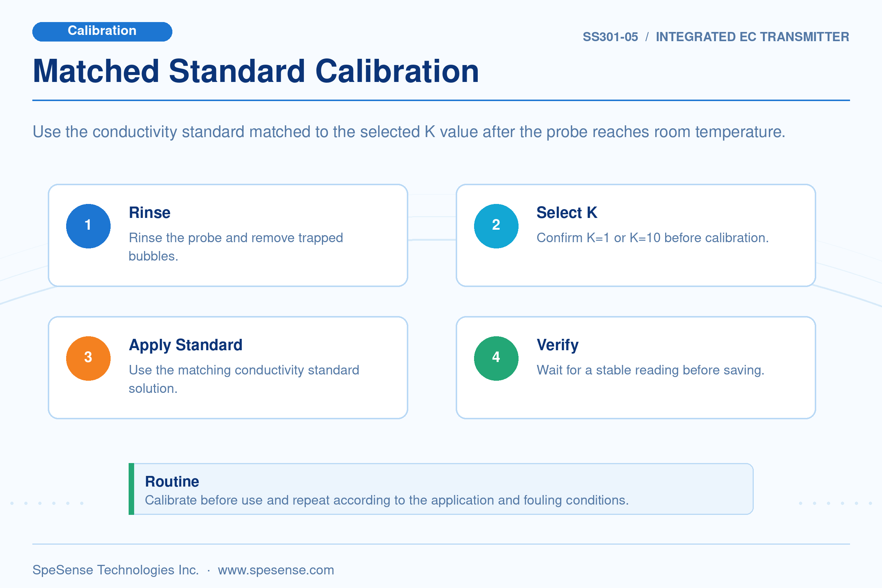The image size is (882, 588).
Task: Select the Calibration pill badge
Action: (102, 32)
